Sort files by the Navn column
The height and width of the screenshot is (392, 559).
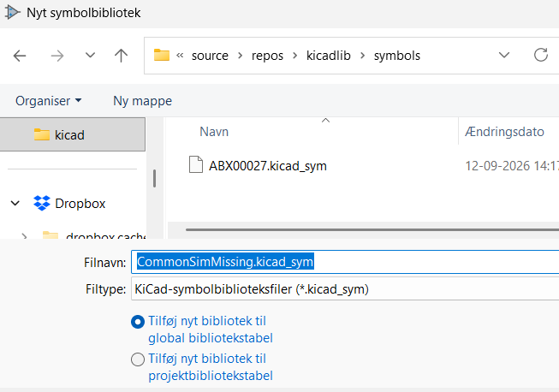[214, 132]
